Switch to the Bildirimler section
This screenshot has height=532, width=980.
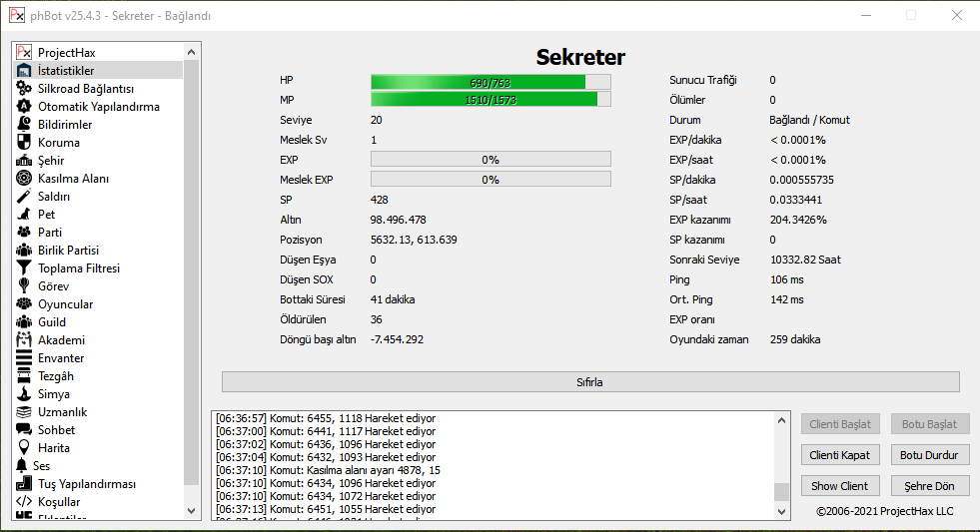(x=65, y=125)
